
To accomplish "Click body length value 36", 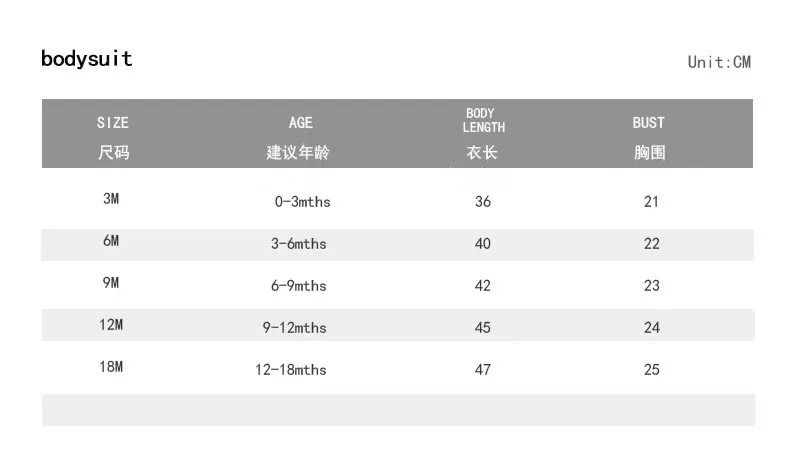I will [483, 202].
